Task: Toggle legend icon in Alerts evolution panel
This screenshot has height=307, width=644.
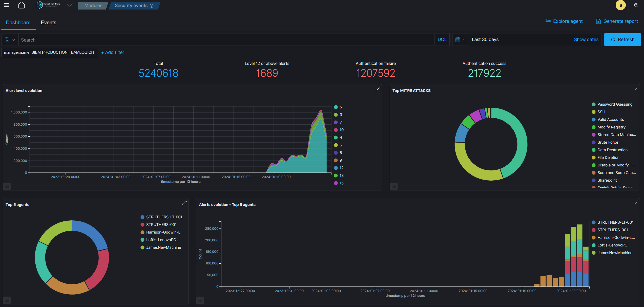Action: (x=200, y=300)
